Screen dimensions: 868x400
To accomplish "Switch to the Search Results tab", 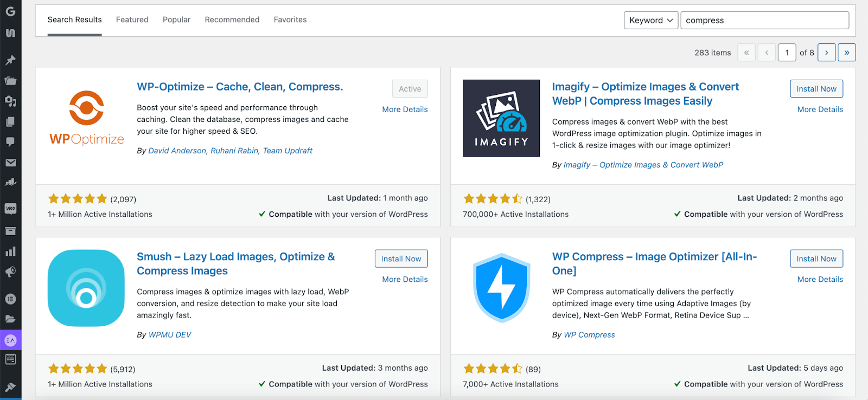I will [74, 20].
